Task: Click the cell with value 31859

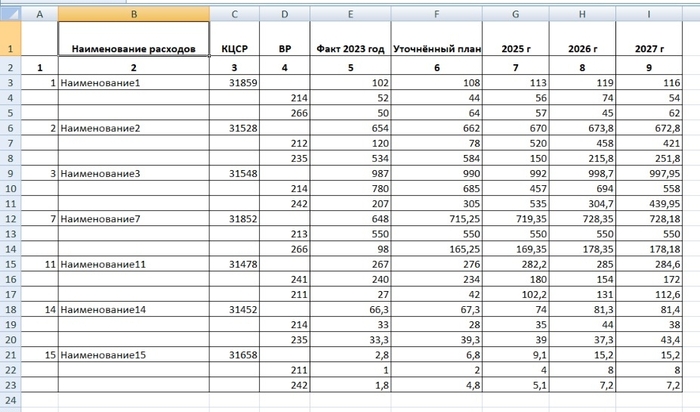Action: (234, 83)
